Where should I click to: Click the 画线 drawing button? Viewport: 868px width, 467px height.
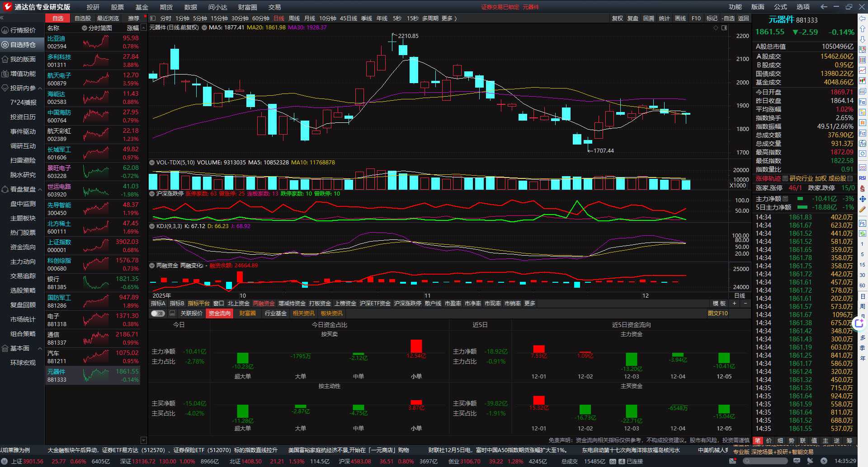(x=680, y=19)
